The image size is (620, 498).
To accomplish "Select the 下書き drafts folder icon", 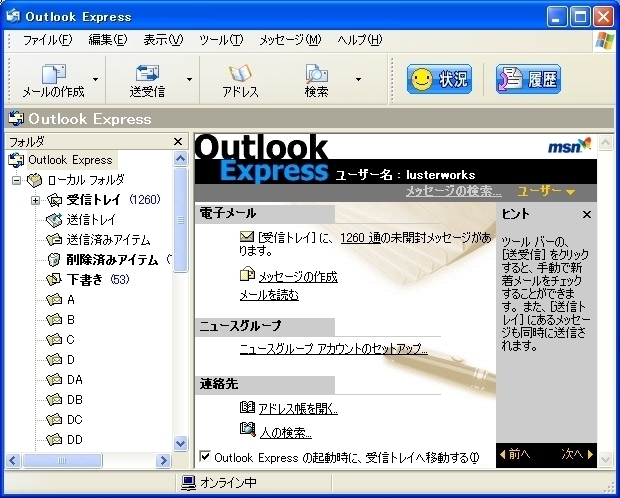I will click(54, 279).
